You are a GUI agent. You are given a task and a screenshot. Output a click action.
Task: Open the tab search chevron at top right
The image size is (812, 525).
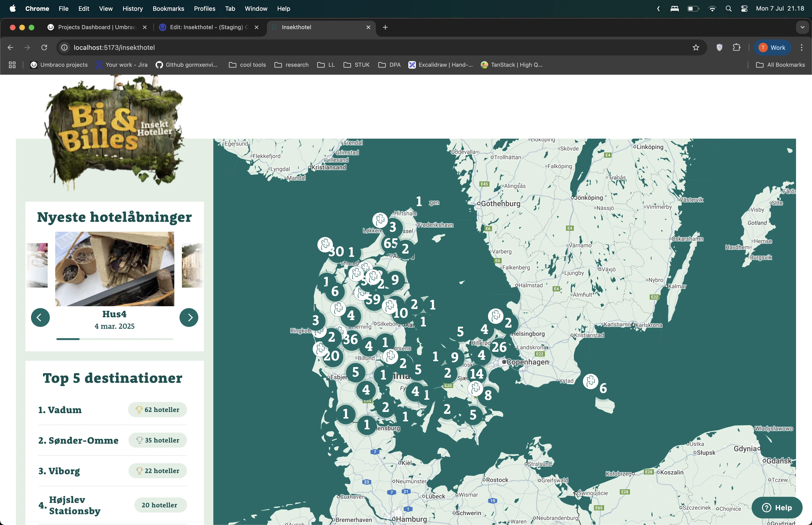pos(802,27)
